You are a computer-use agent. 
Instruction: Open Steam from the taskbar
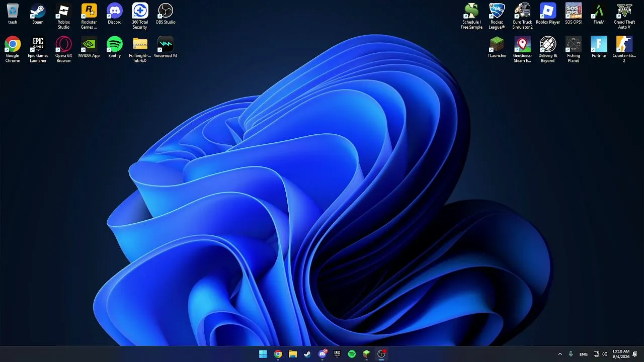(x=307, y=354)
